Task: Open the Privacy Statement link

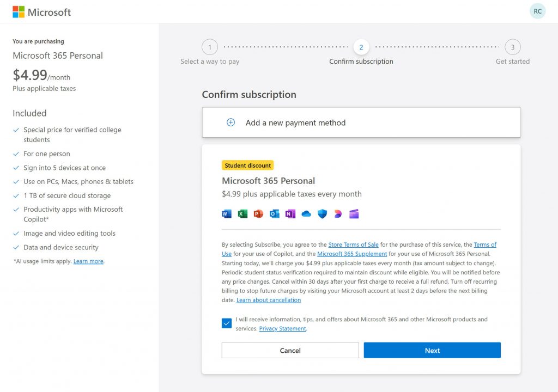Action: (x=282, y=328)
